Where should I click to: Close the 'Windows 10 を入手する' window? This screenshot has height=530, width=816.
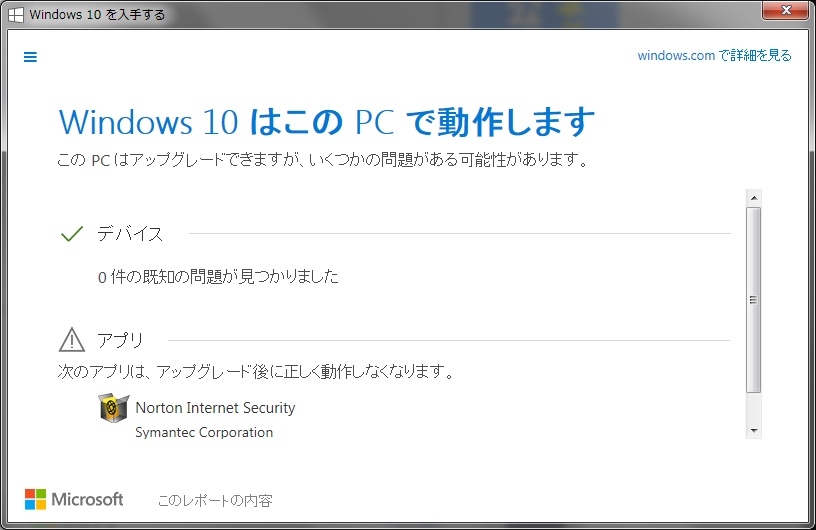pos(786,10)
